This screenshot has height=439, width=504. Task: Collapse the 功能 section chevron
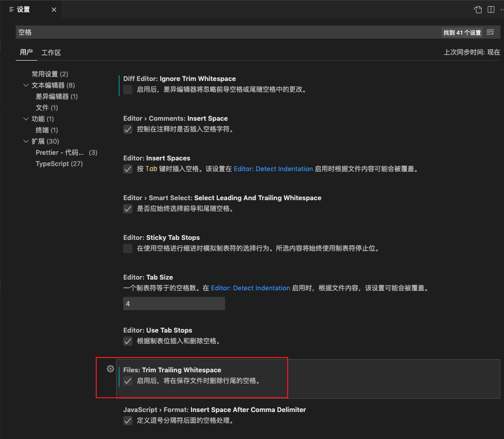[x=25, y=119]
